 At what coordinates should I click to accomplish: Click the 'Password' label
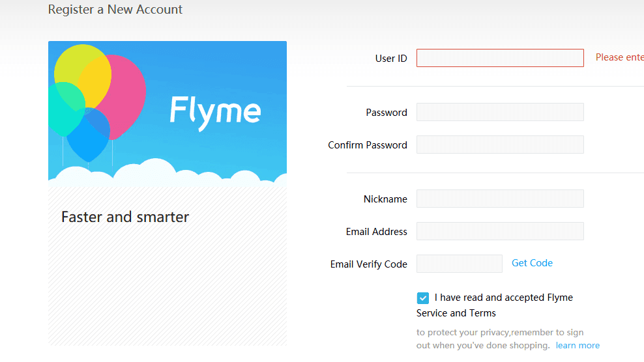(x=387, y=113)
